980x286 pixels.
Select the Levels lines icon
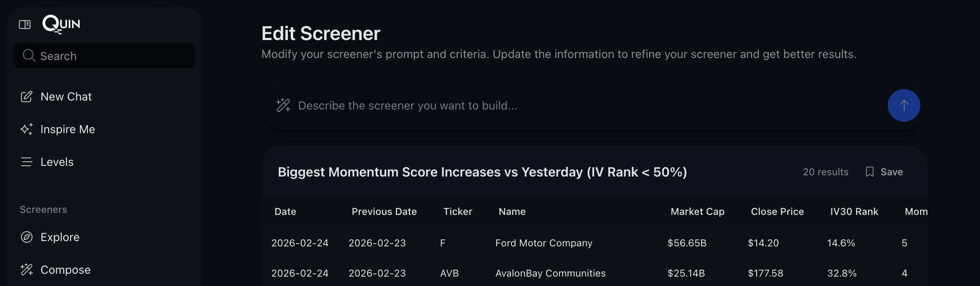coord(27,162)
